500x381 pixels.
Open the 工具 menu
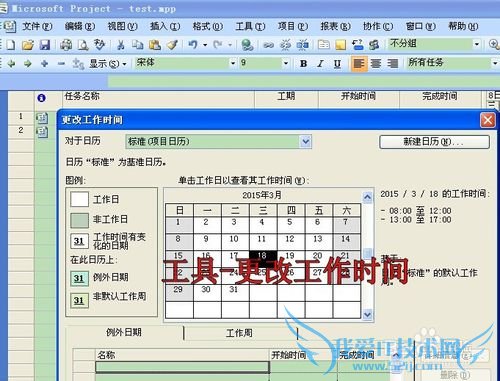point(250,26)
